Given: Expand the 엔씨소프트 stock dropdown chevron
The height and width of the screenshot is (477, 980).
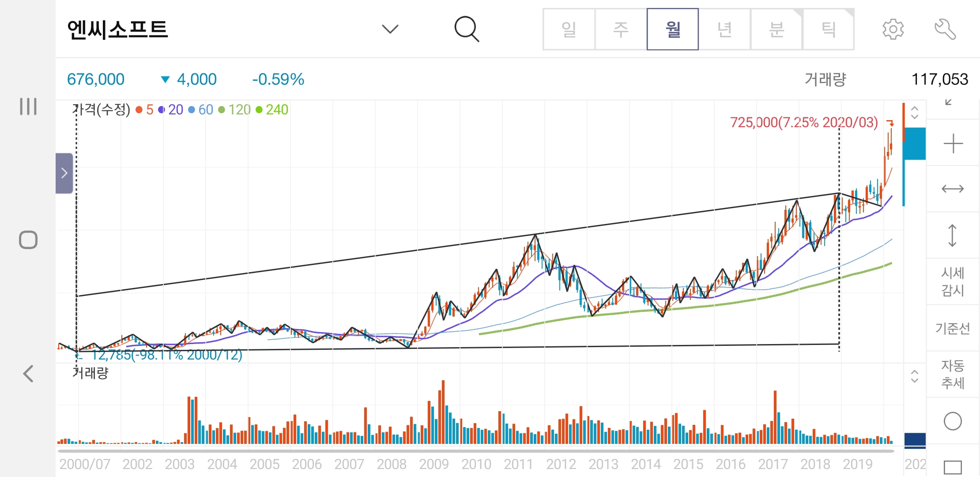Looking at the screenshot, I should point(390,29).
